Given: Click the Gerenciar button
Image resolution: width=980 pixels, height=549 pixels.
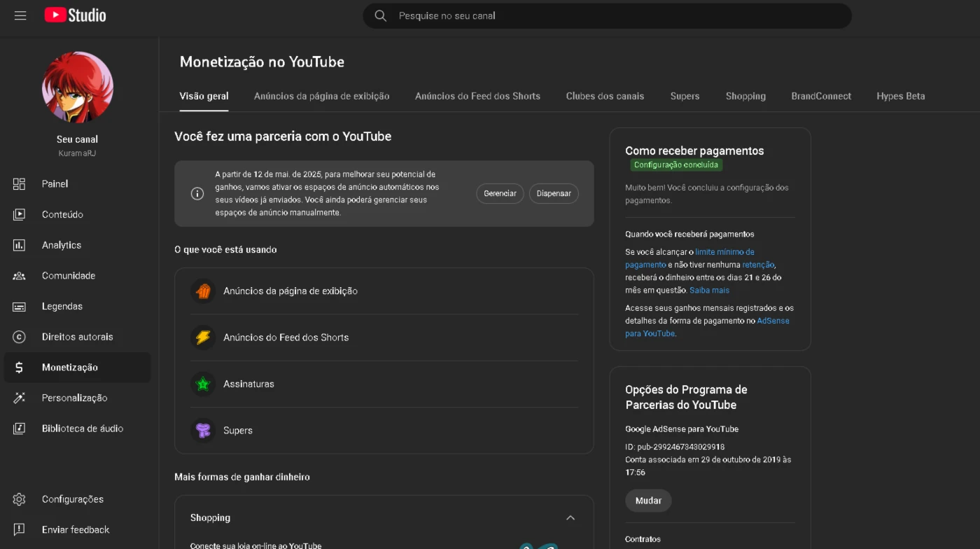Looking at the screenshot, I should tap(500, 193).
